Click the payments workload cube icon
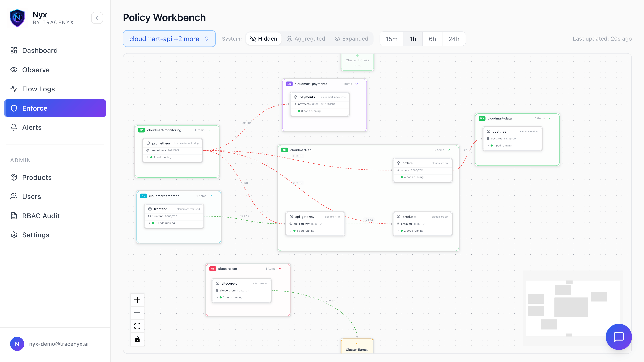Viewport: 644px width, 362px height. pos(296,97)
